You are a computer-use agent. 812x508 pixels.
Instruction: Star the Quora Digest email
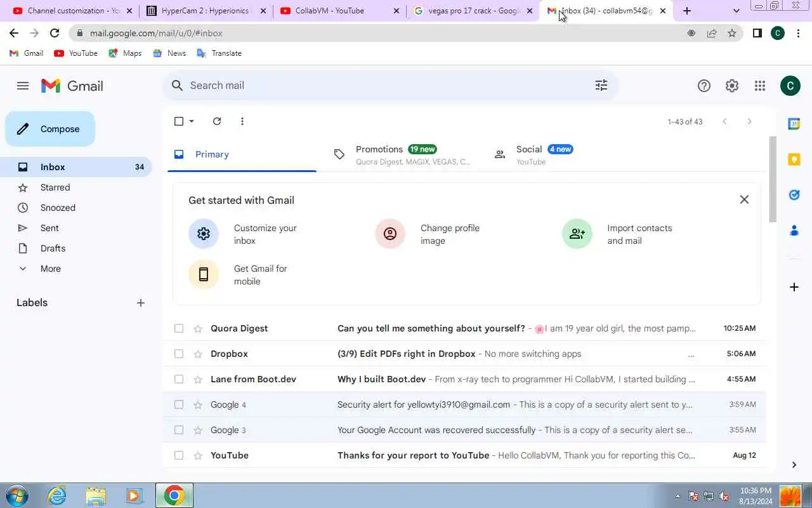(x=198, y=328)
